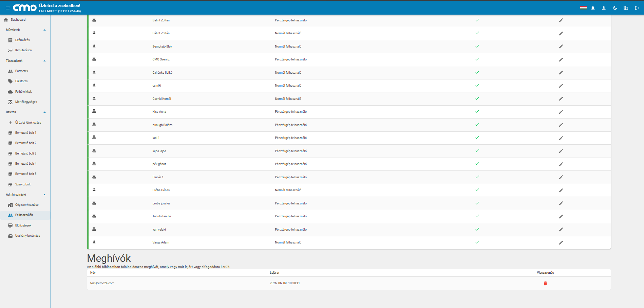Click cash register icon in lajos lajos row
This screenshot has width=644, height=308.
coord(94,151)
